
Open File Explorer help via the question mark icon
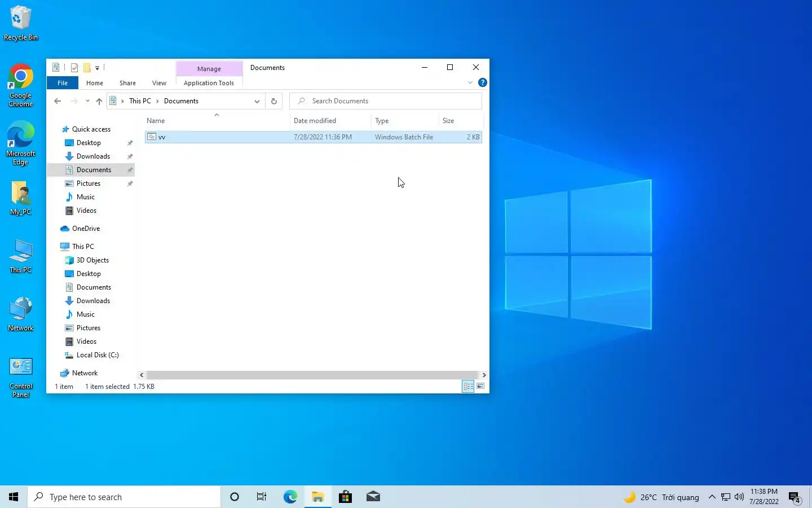coord(483,82)
